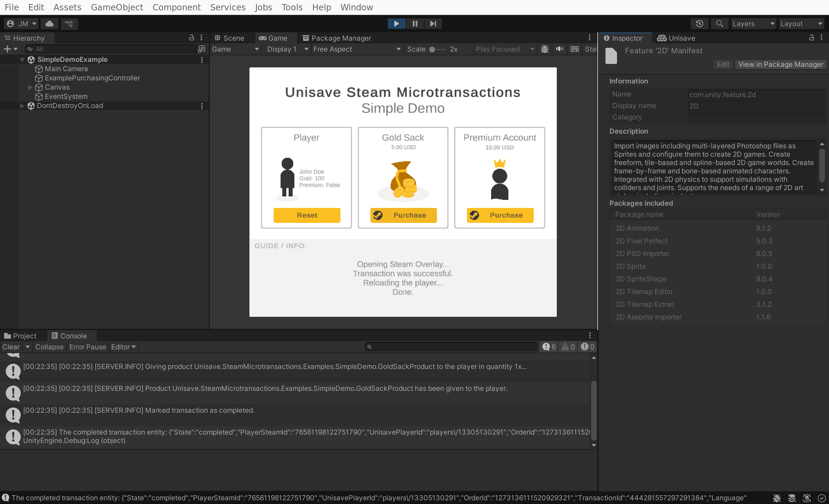Switch to the Package Manager tab
The image size is (829, 504).
[x=337, y=38]
